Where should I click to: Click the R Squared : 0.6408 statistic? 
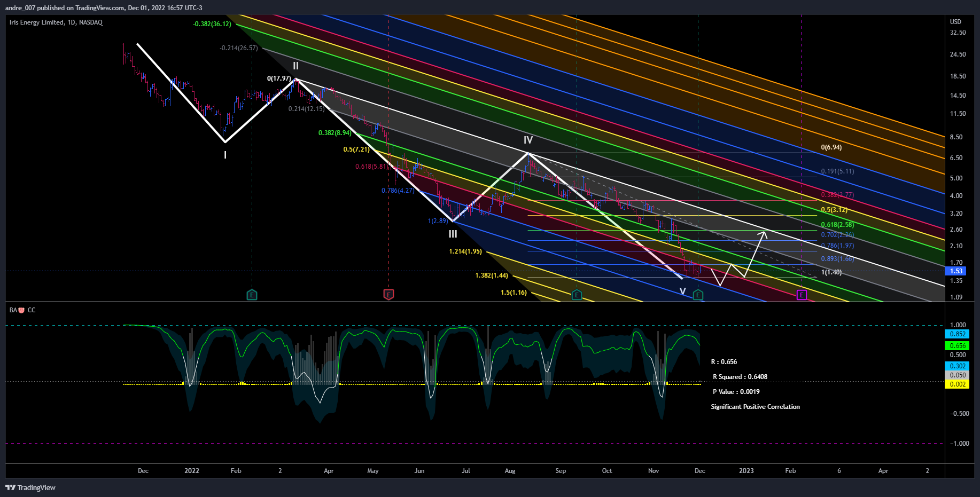pyautogui.click(x=740, y=377)
